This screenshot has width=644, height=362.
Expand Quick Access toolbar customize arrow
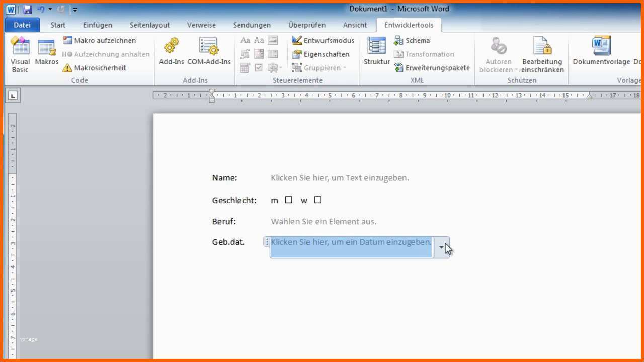pos(75,9)
